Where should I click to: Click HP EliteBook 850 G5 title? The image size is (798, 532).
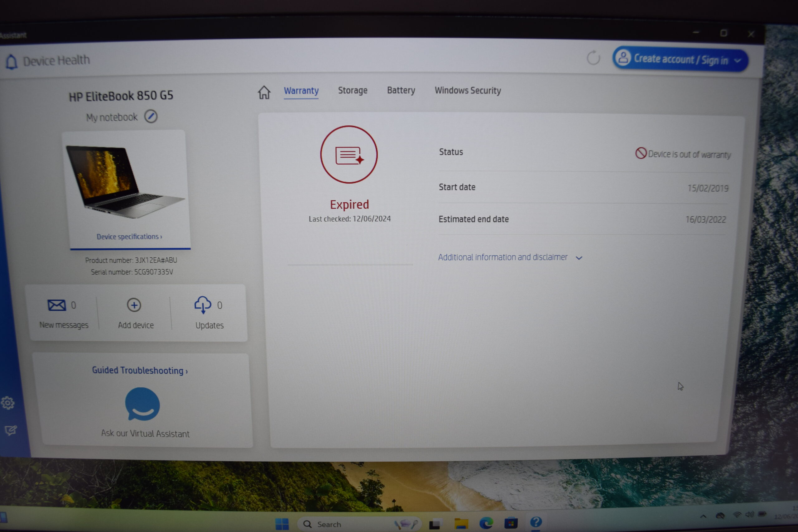(121, 96)
